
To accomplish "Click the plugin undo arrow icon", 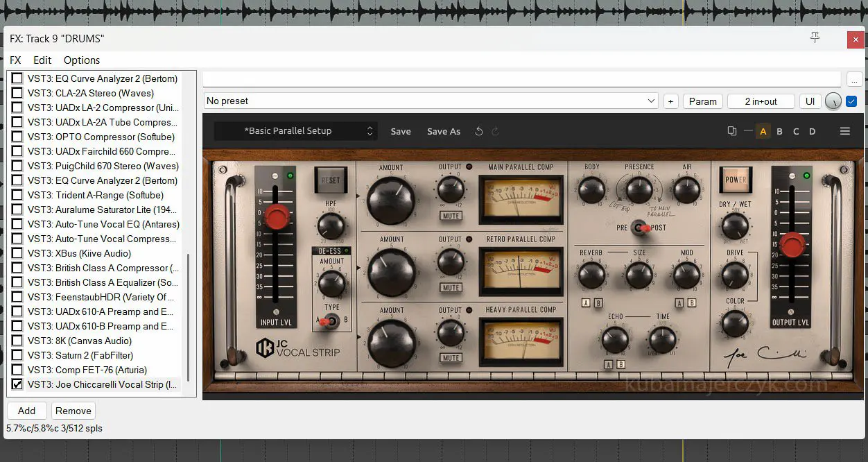I will pyautogui.click(x=478, y=131).
